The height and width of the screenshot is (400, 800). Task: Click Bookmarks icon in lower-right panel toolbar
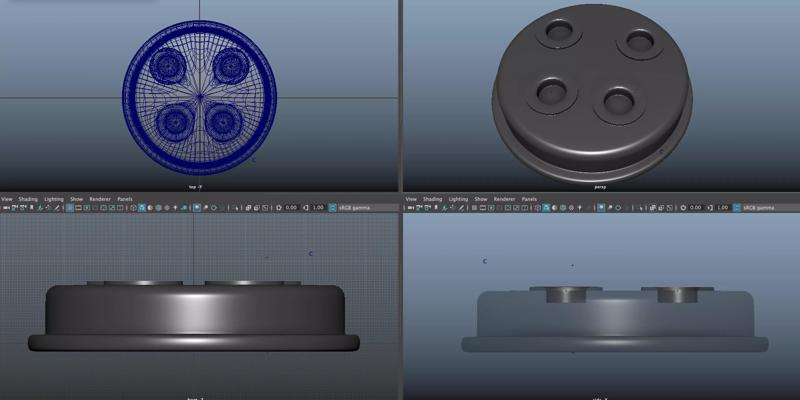pos(436,208)
